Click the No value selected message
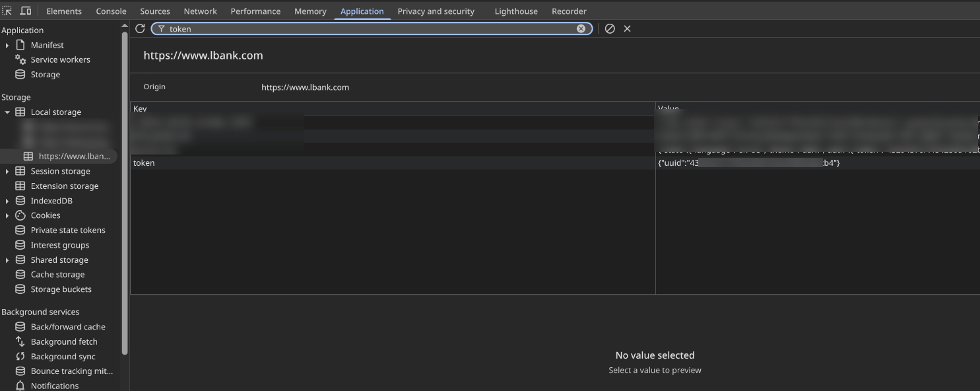Screen dimensions: 980x391 pos(655,355)
